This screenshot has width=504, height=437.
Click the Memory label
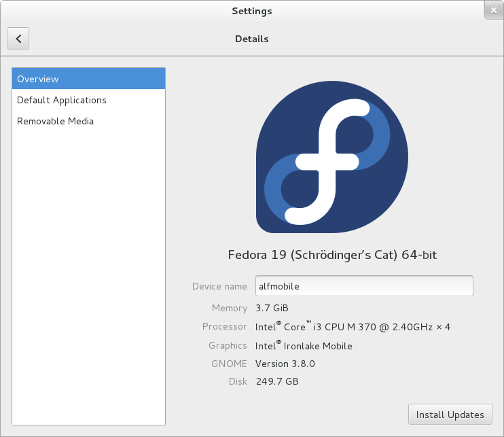(230, 309)
